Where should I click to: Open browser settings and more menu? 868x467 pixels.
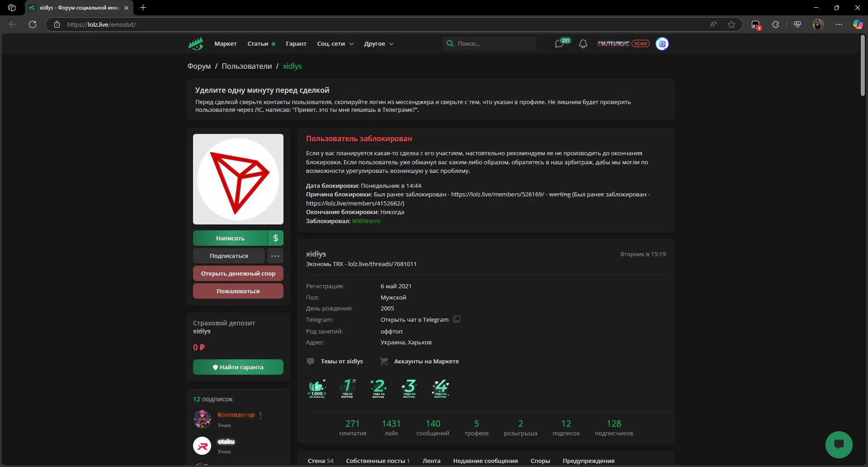pos(839,24)
